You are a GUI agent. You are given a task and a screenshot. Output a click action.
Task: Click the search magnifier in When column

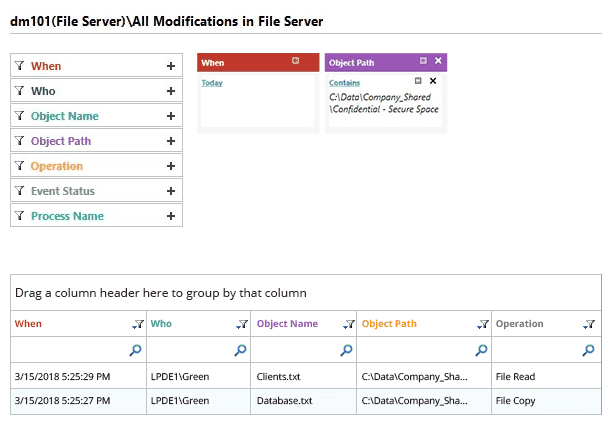point(135,350)
